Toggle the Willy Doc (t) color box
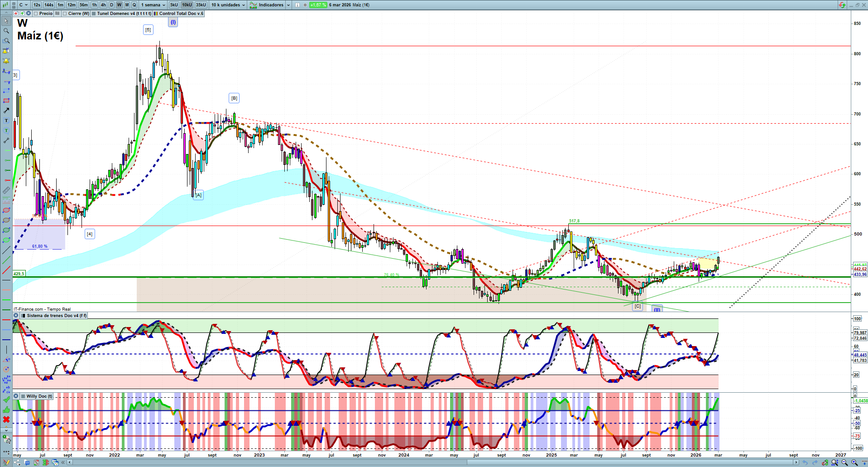 [x=23, y=396]
